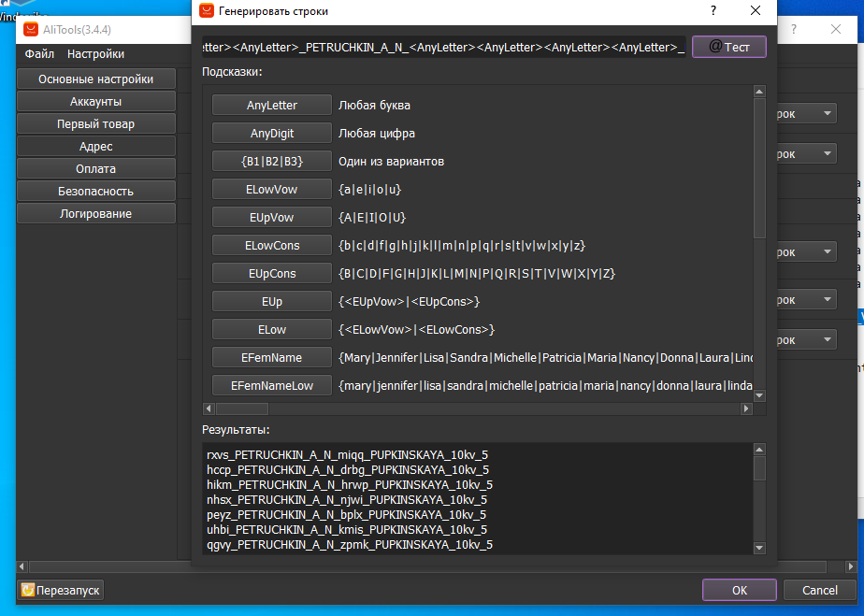Select result line starting with qgvy_PETRUCHKIN

tap(350, 544)
